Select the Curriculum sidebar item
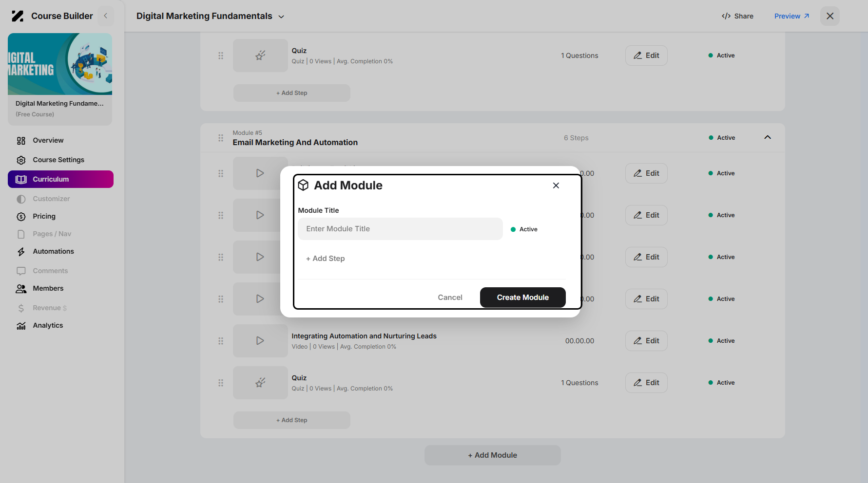868x483 pixels. pos(60,179)
